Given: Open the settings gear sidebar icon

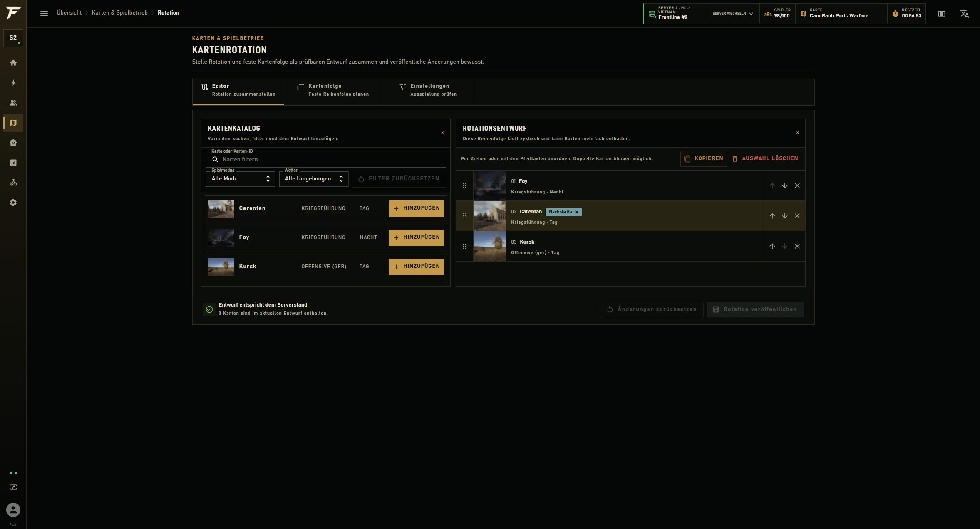Looking at the screenshot, I should [x=13, y=203].
